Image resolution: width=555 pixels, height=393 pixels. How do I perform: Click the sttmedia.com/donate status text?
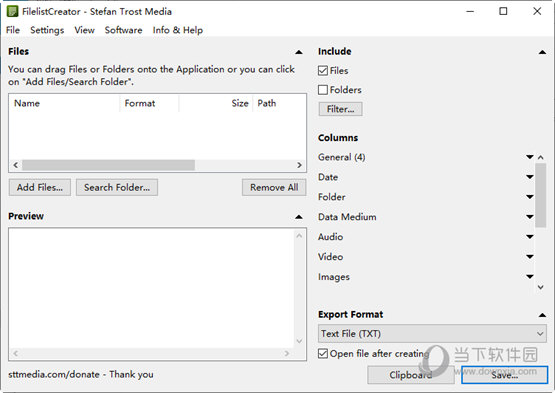pyautogui.click(x=81, y=375)
